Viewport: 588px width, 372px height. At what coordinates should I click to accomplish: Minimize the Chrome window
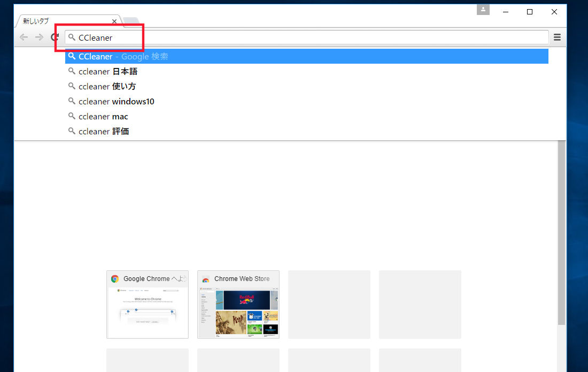pyautogui.click(x=506, y=12)
